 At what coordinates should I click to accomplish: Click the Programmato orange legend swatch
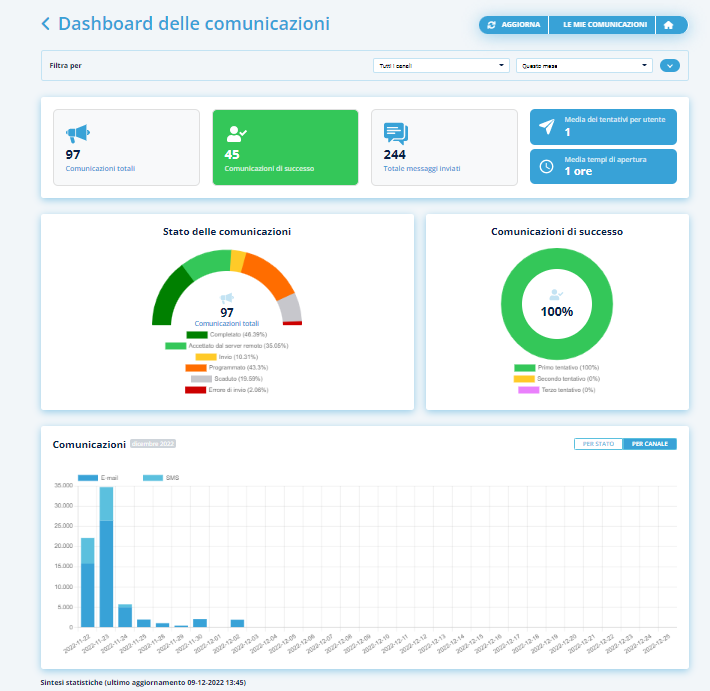[196, 368]
